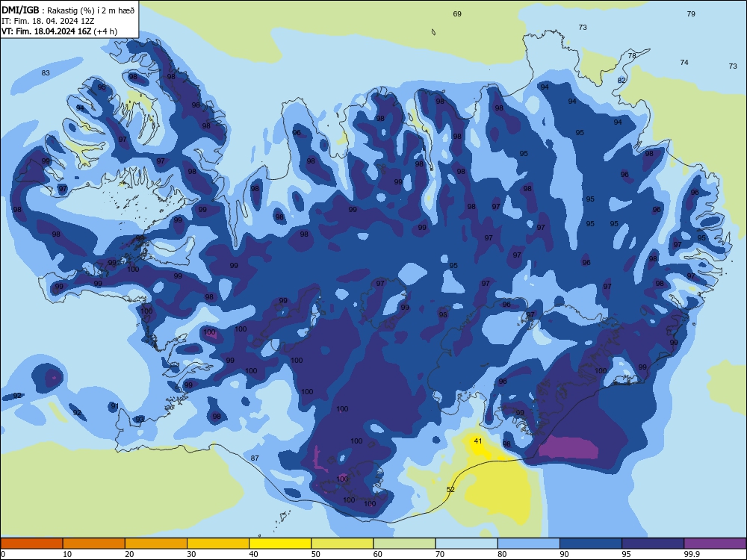Pick the 60–70 light green legend swatch
Viewport: 747px width, 560px height.
point(404,544)
